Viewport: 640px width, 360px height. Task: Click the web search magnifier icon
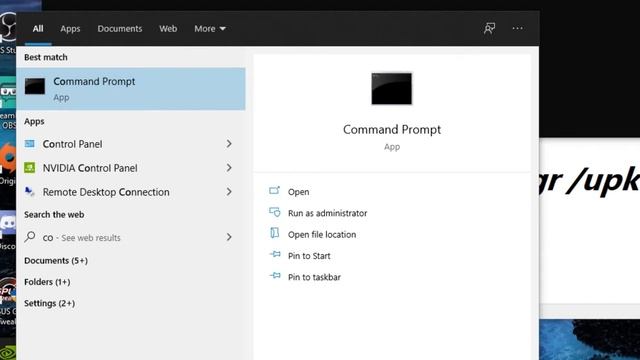click(30, 237)
